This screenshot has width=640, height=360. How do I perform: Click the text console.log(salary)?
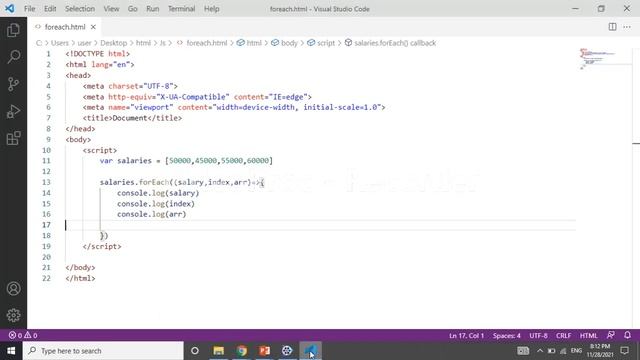tap(158, 193)
